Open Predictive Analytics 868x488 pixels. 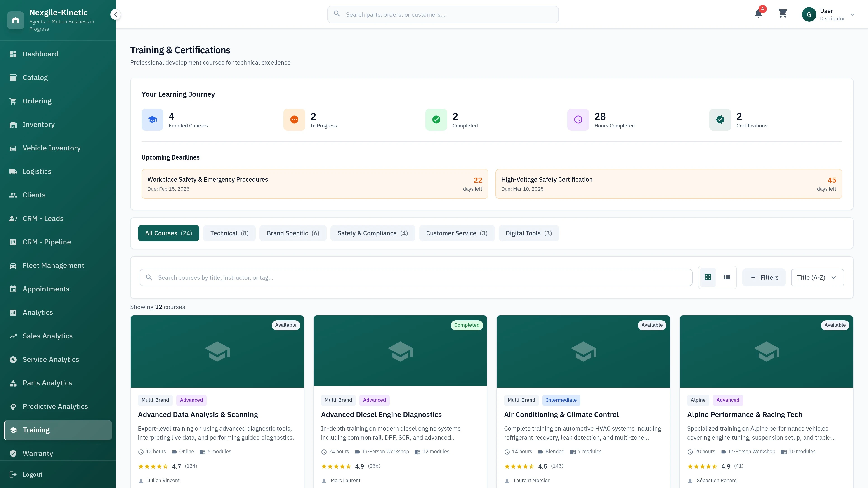(55, 406)
